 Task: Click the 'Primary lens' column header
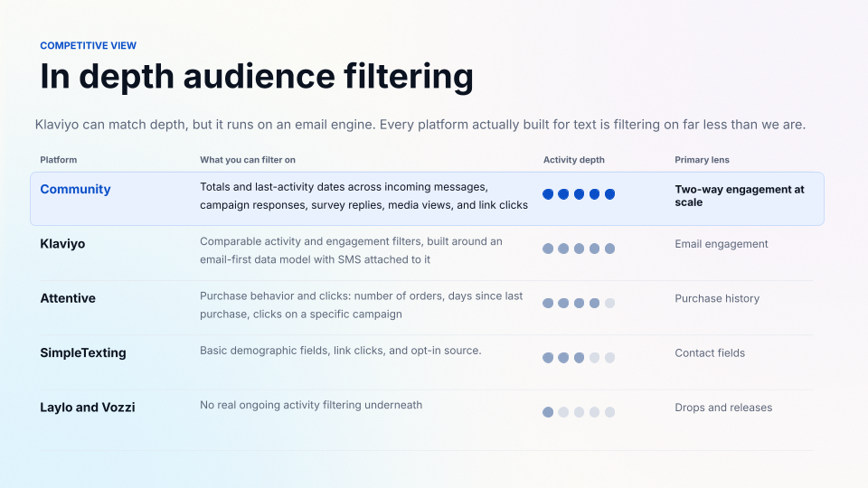702,160
